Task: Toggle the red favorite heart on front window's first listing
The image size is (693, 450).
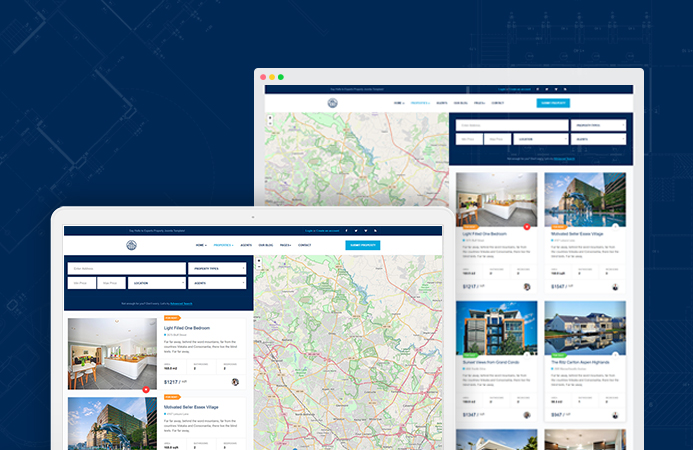Action: pyautogui.click(x=145, y=388)
